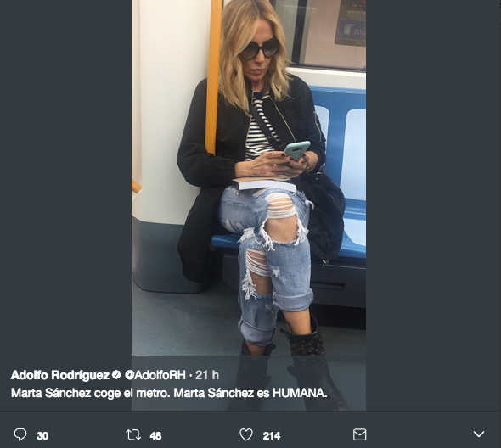Image resolution: width=501 pixels, height=448 pixels.
Task: Retweet using the arrows icon
Action: pos(133,435)
